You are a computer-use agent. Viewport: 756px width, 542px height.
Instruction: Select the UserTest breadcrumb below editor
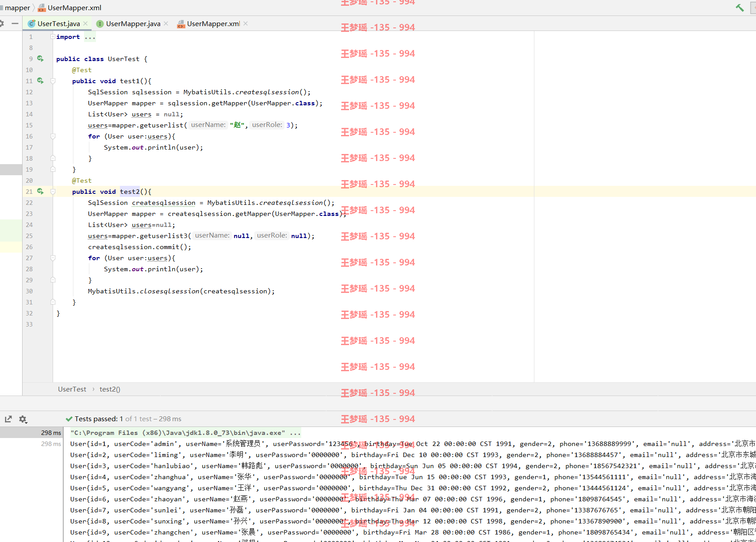[72, 389]
